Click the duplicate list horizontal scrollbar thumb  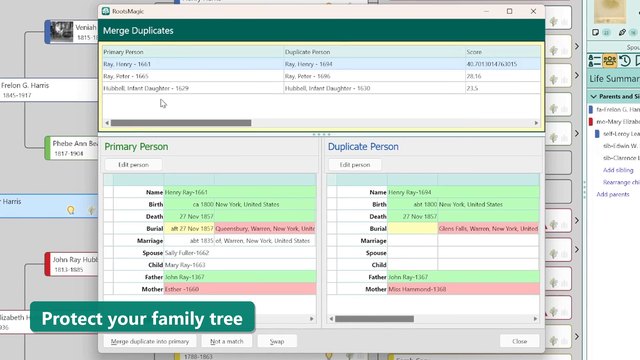(x=181, y=123)
